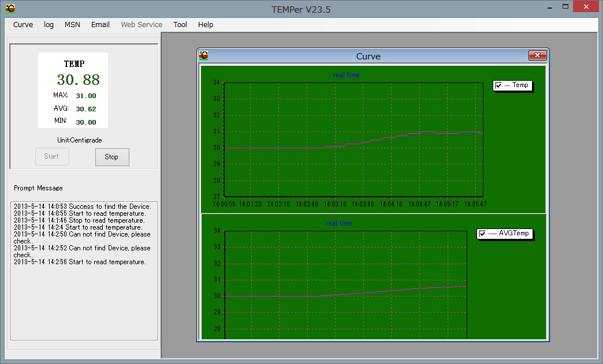Open the Curve menu

[x=23, y=25]
